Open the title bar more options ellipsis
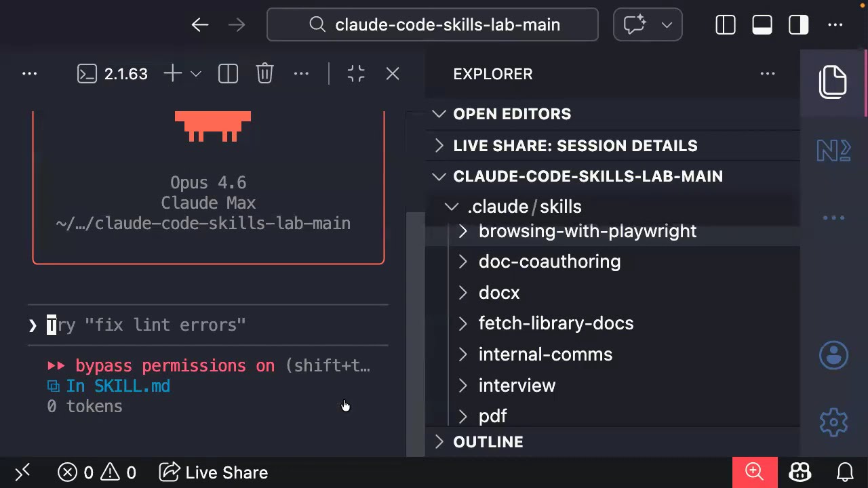Viewport: 868px width, 488px height. (x=835, y=25)
